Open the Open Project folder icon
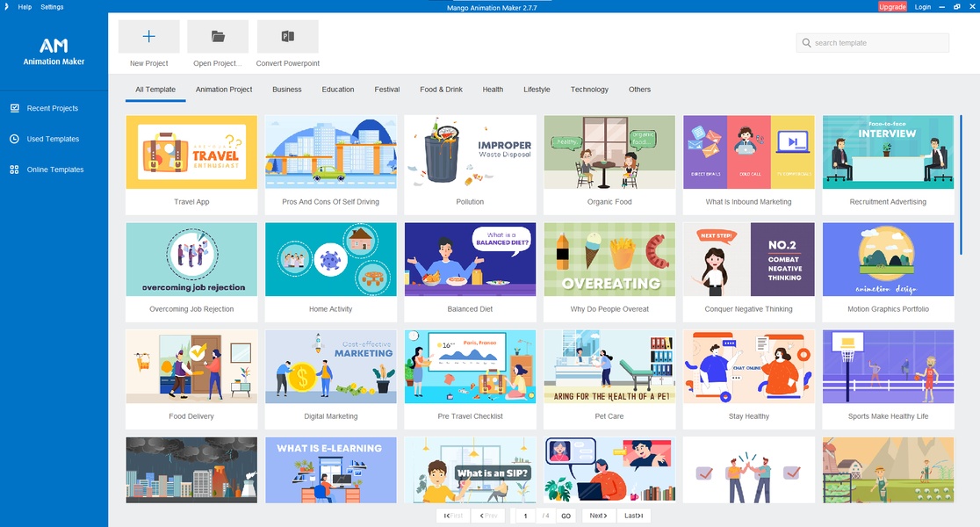The width and height of the screenshot is (980, 527). [x=218, y=37]
